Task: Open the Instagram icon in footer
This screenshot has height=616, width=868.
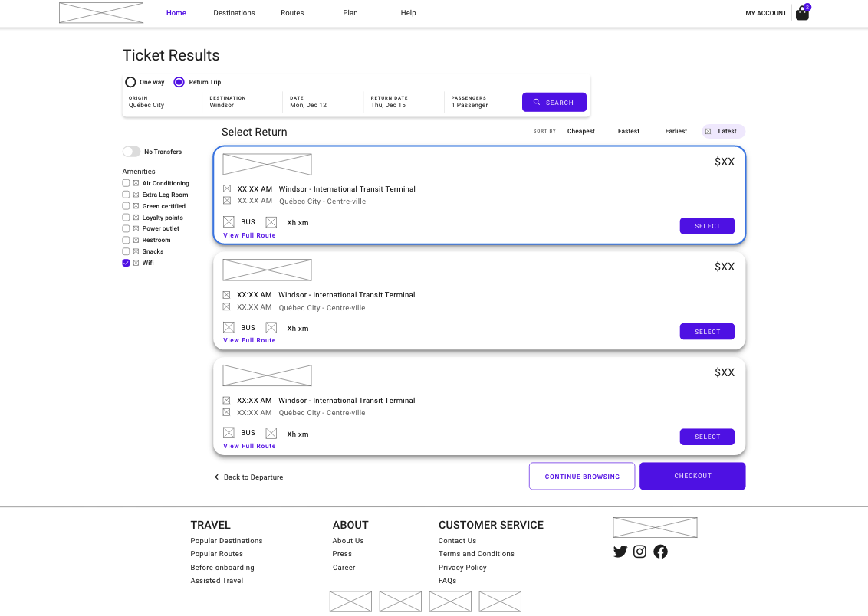Action: point(640,552)
